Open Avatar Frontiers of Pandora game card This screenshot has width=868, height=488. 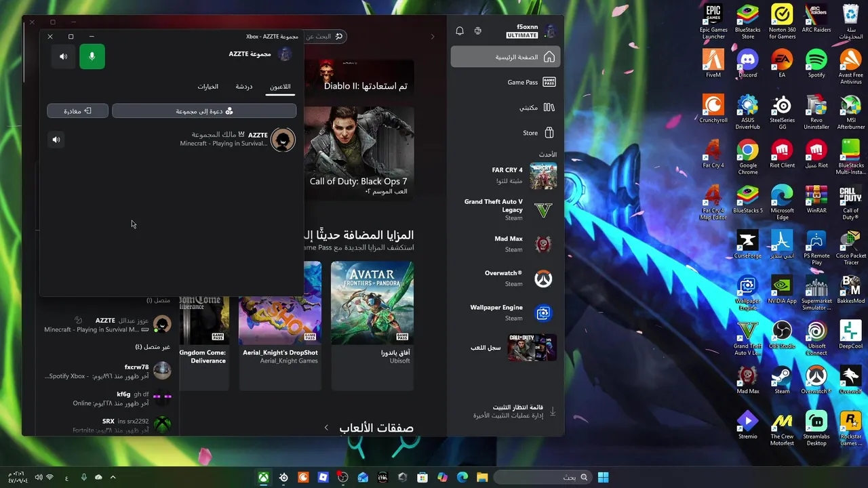372,325
